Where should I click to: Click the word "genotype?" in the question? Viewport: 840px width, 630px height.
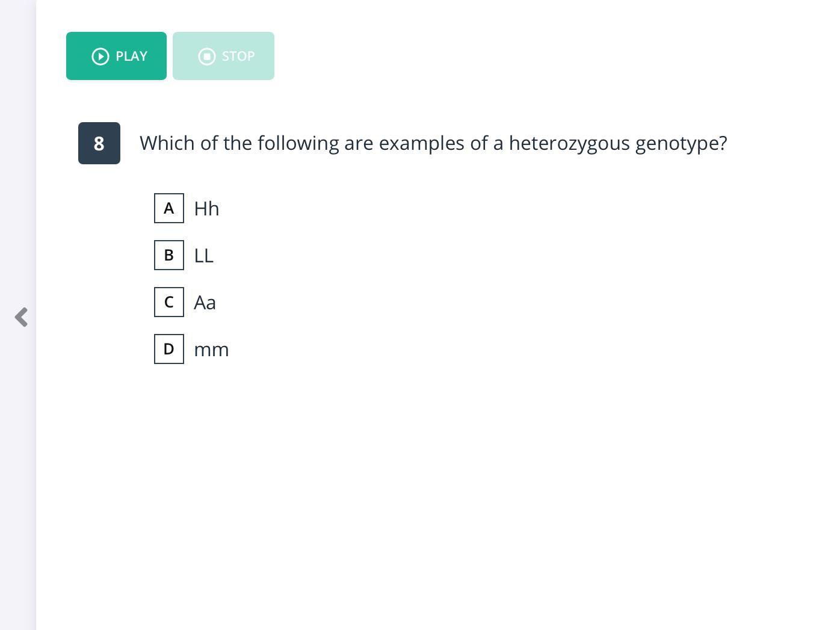pyautogui.click(x=681, y=143)
